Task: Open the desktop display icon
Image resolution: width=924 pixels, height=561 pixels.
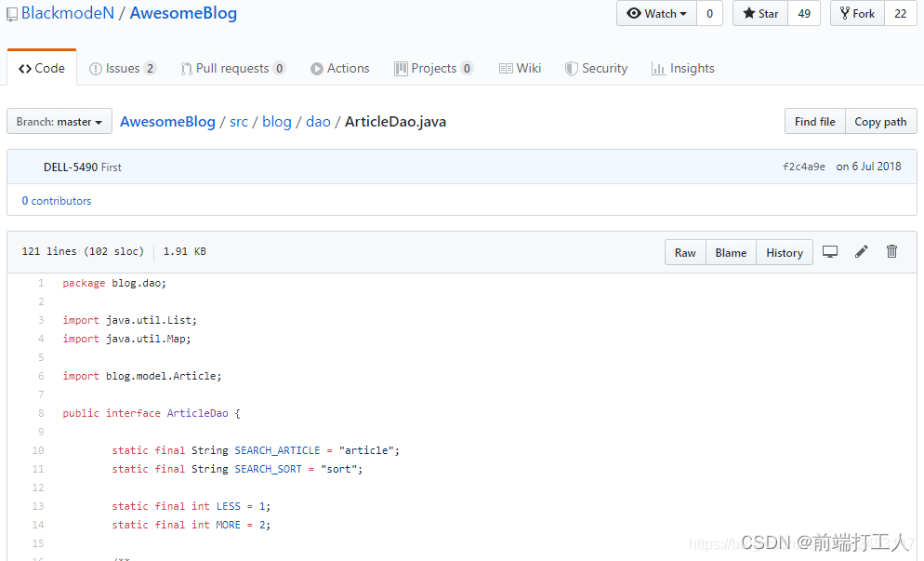Action: click(830, 252)
